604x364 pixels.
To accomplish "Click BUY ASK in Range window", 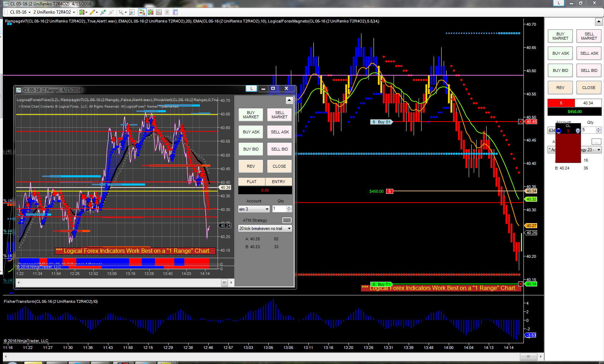I will [251, 132].
